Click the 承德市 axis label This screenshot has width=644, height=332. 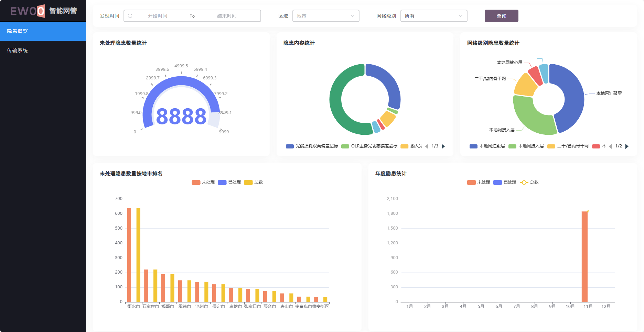[x=185, y=307]
